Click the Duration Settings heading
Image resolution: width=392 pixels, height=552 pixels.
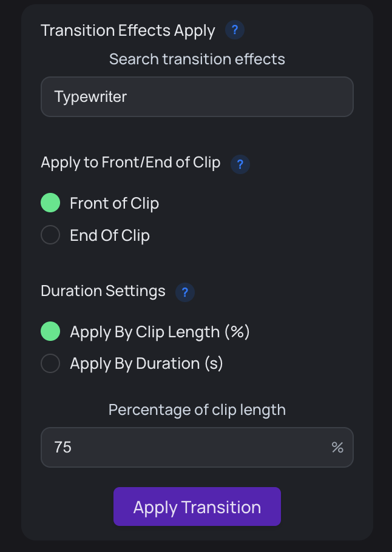click(x=103, y=291)
